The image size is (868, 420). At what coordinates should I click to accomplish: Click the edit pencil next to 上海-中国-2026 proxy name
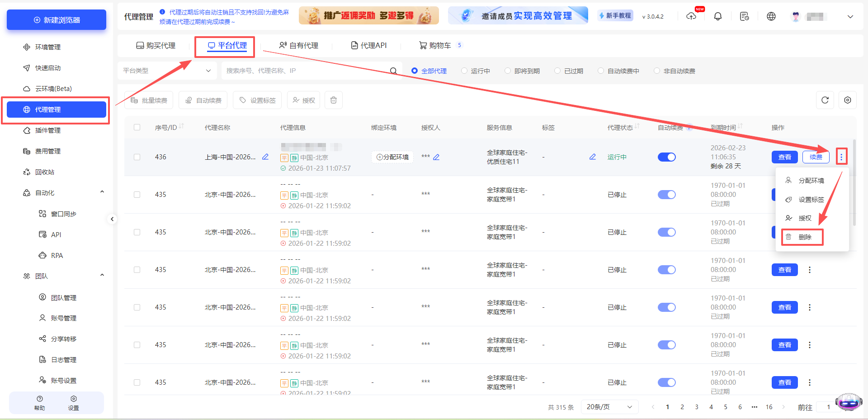(x=265, y=157)
